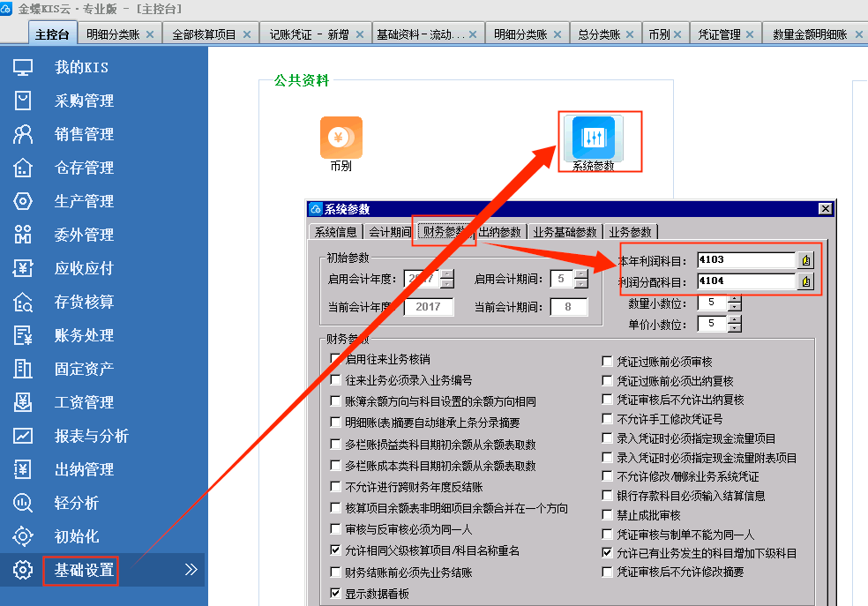The image size is (868, 606).
Task: Enable 往来业务必须录入业务编号 checkbox
Action: coord(335,379)
